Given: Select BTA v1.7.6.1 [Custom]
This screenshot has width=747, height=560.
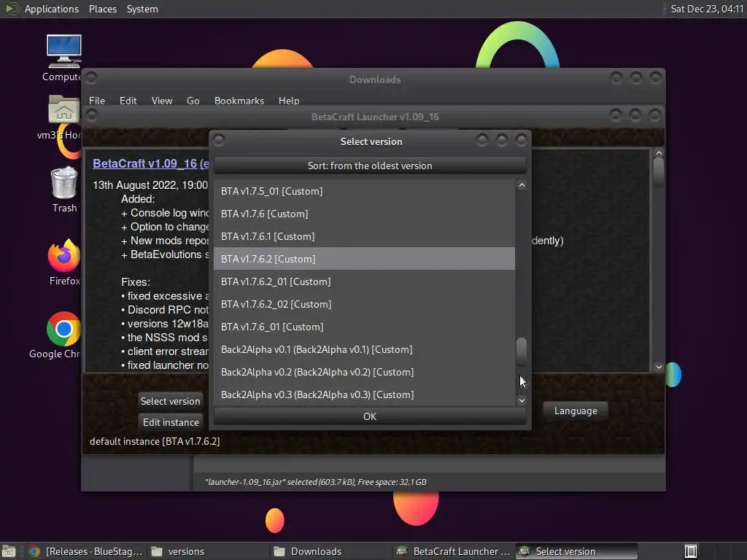Looking at the screenshot, I should click(364, 236).
